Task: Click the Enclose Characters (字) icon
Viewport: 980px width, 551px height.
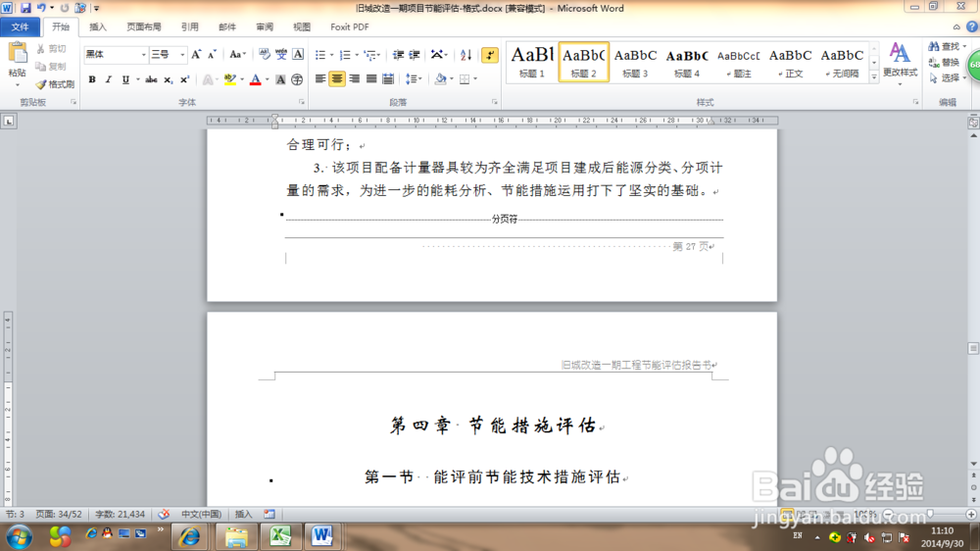Action: pyautogui.click(x=297, y=79)
